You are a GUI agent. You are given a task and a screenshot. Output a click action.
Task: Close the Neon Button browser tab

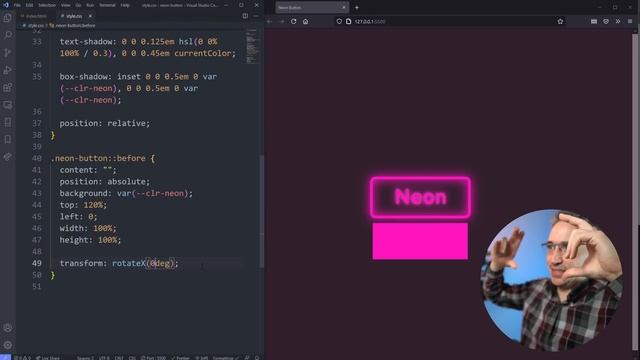click(x=344, y=7)
